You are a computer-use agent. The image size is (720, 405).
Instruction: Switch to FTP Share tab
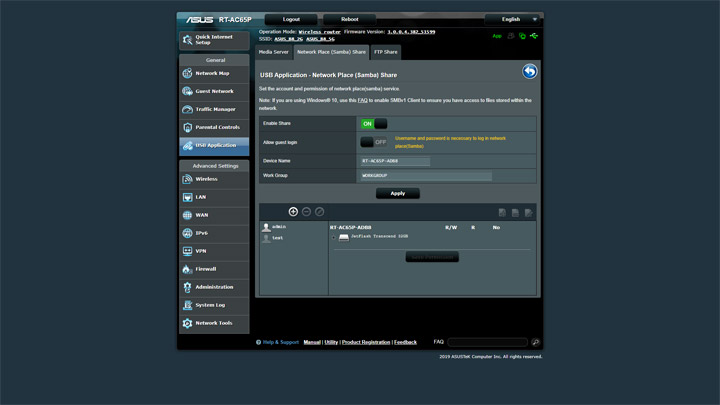click(386, 52)
